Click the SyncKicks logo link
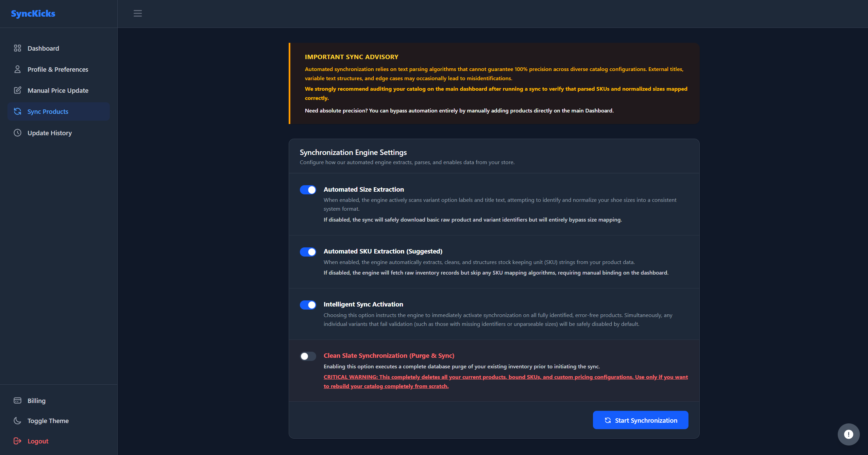The height and width of the screenshot is (455, 868). click(x=33, y=14)
